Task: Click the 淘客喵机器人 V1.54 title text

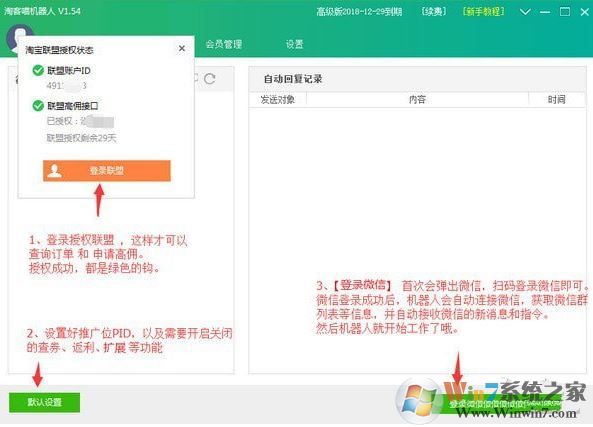Action: [42, 11]
